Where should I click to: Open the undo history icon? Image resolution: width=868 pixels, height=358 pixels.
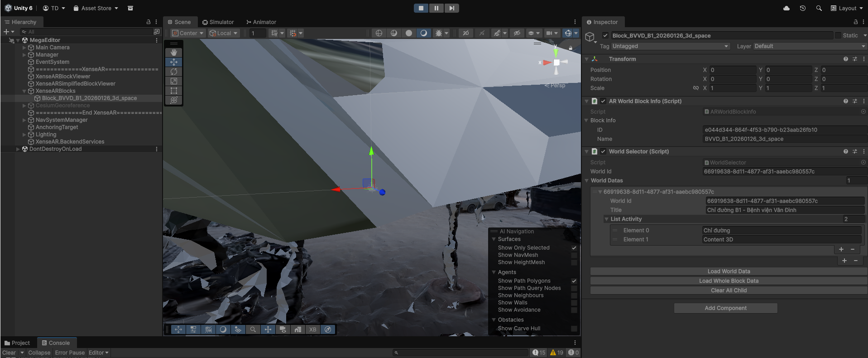click(x=803, y=8)
